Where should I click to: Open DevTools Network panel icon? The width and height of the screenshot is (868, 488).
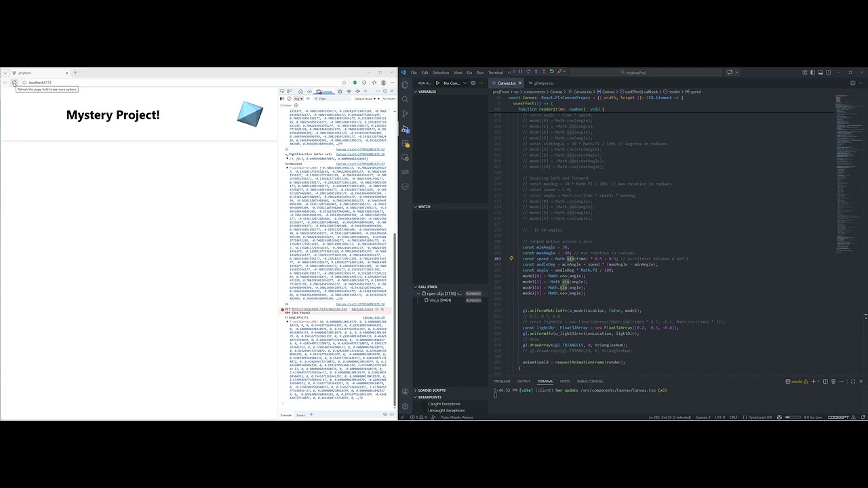click(x=349, y=91)
